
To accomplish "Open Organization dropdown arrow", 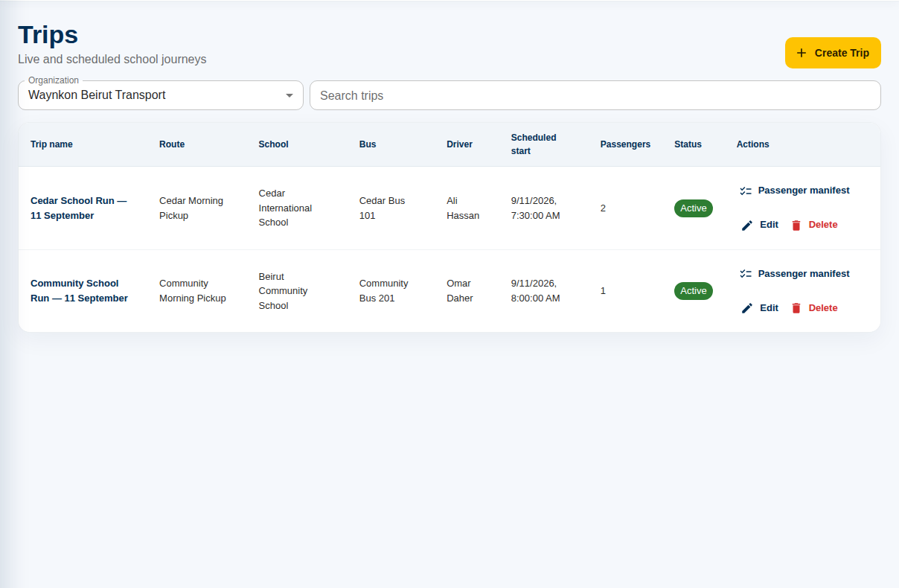I will [289, 95].
